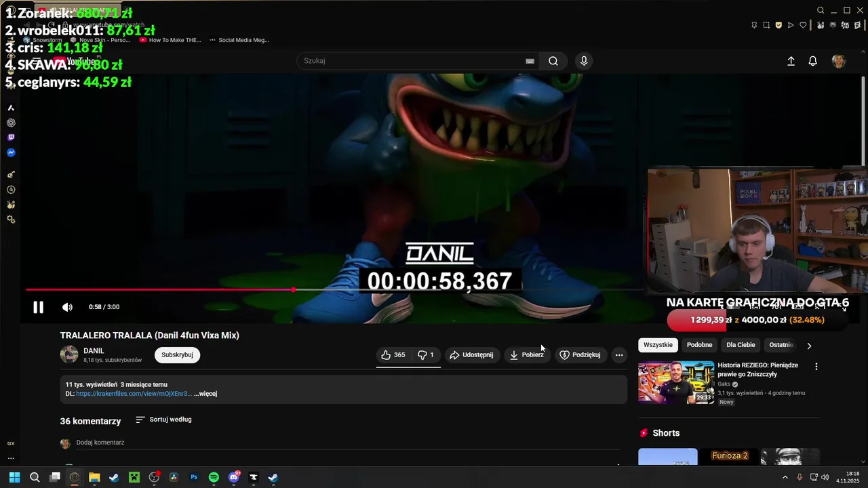Screen dimensions: 868x488
Task: Open the How To Make THE... bookmark
Action: click(x=170, y=40)
